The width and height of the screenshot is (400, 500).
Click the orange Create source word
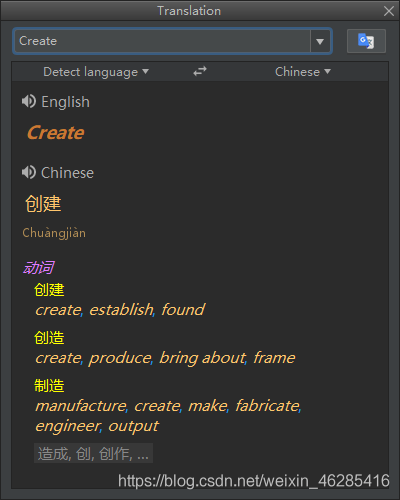56,133
